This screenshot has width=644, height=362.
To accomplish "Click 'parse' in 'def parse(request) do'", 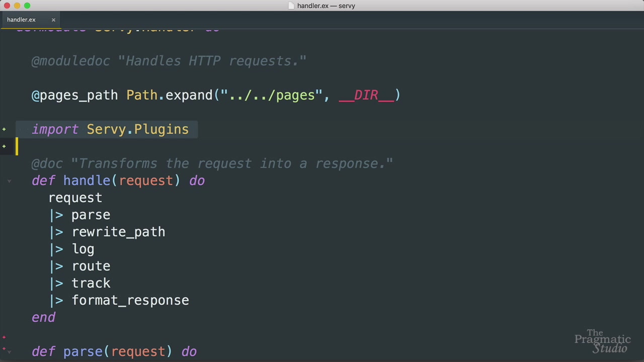I will pyautogui.click(x=83, y=352).
